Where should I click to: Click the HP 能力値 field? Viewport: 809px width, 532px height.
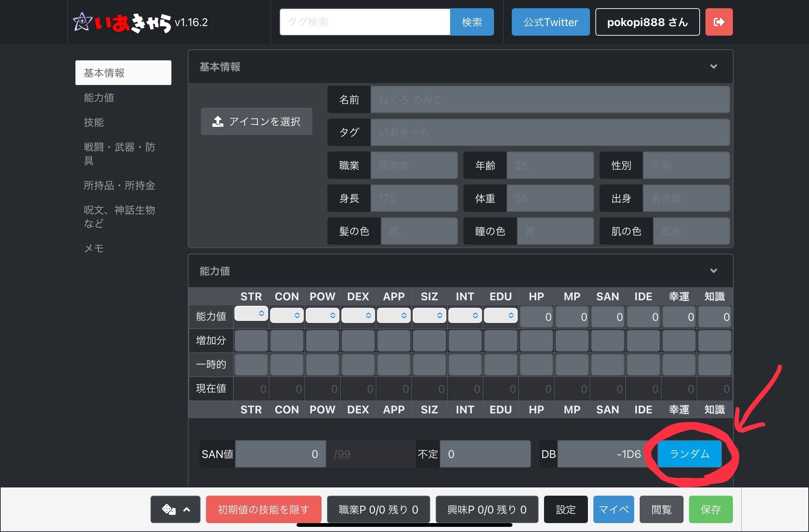(x=536, y=317)
